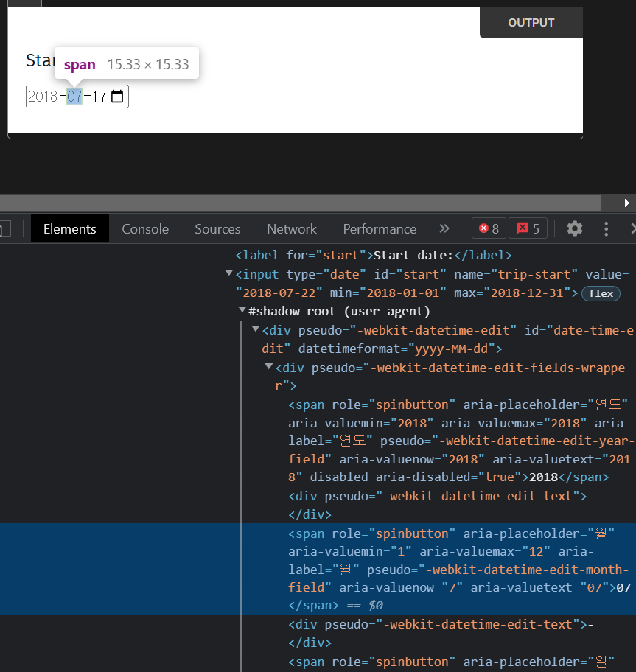Select the first datetime-edit-text div after year span
636x672 pixels.
pyautogui.click(x=441, y=505)
